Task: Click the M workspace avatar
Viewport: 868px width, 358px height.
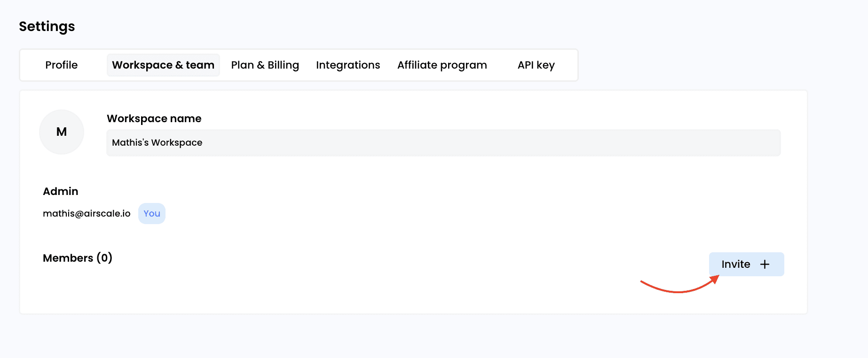Action: 62,132
